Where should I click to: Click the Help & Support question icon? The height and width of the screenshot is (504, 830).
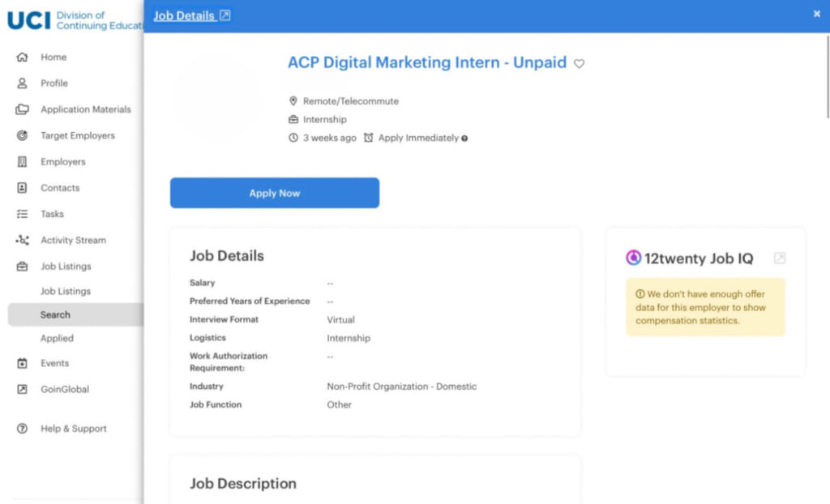(x=22, y=429)
